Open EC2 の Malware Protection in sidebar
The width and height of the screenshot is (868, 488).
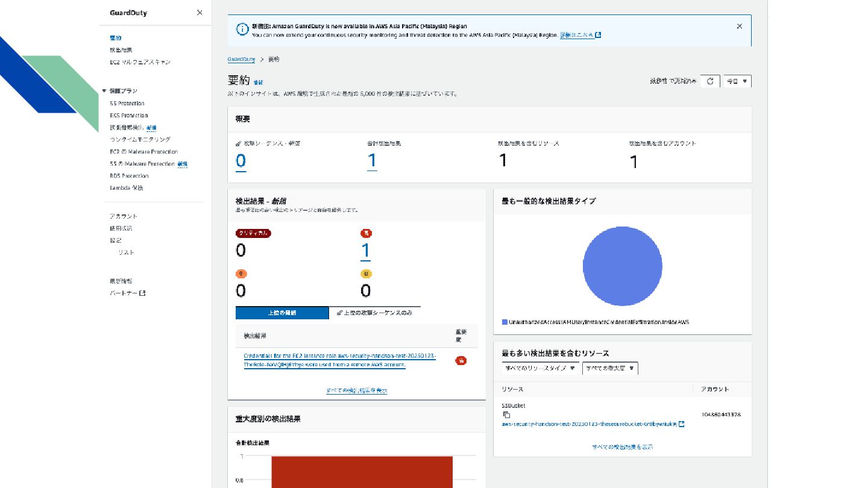pos(143,151)
